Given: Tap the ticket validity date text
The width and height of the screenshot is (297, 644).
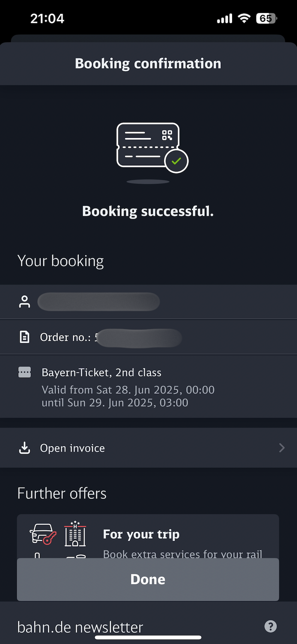Looking at the screenshot, I should [x=128, y=396].
